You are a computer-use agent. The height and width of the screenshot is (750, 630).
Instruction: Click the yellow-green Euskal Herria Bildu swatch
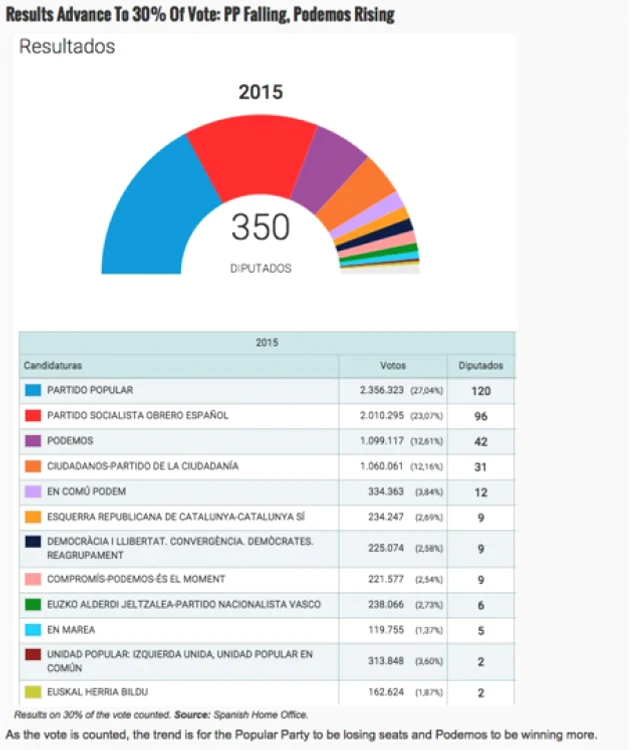tap(33, 692)
